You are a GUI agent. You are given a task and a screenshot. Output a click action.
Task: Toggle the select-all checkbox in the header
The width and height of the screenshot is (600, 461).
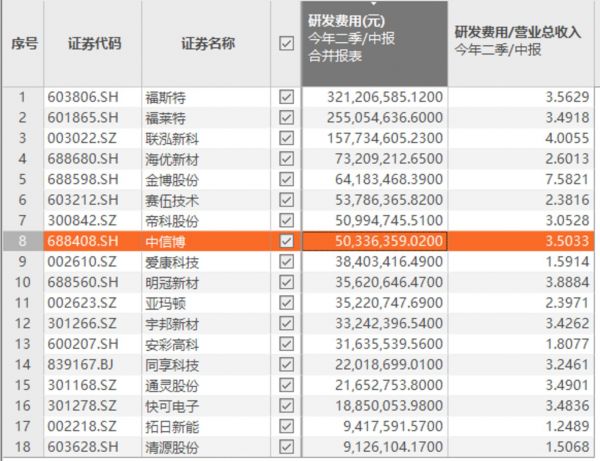[287, 44]
